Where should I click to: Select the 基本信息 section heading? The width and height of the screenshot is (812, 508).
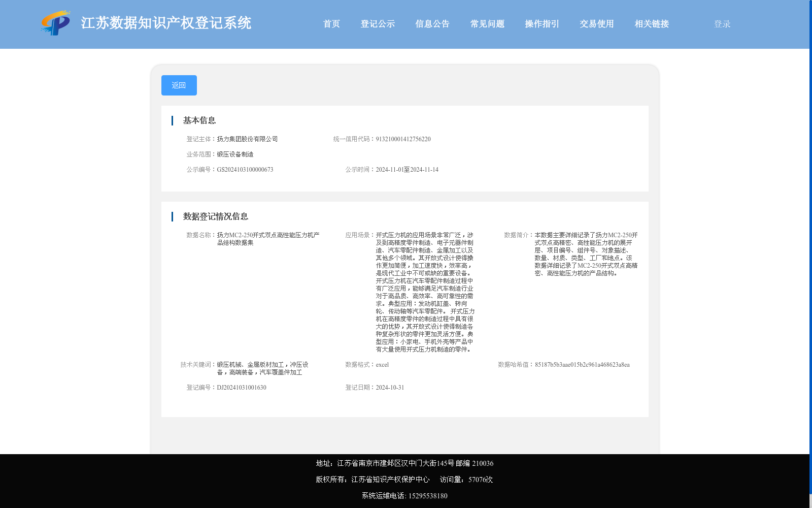(199, 120)
